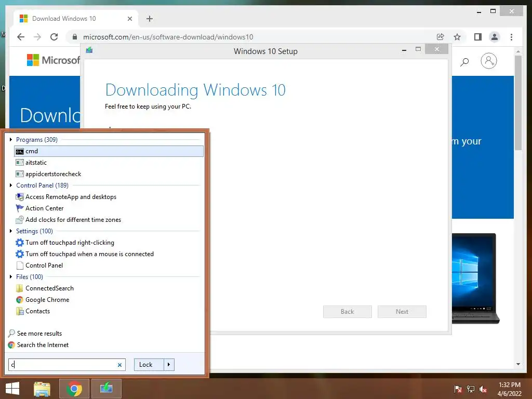This screenshot has width=532, height=399.
Task: Click the Windows Start button
Action: [12, 389]
